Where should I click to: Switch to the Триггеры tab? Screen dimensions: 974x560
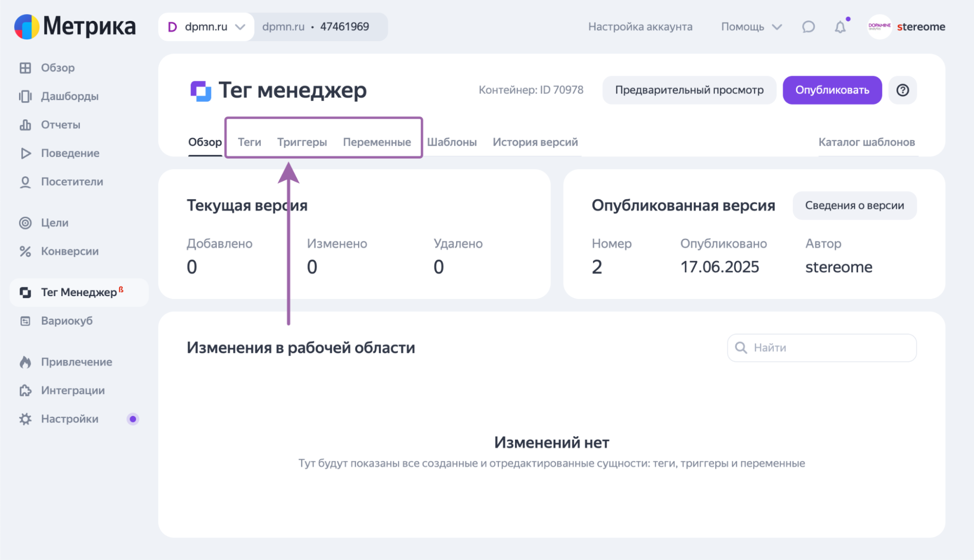tap(302, 142)
